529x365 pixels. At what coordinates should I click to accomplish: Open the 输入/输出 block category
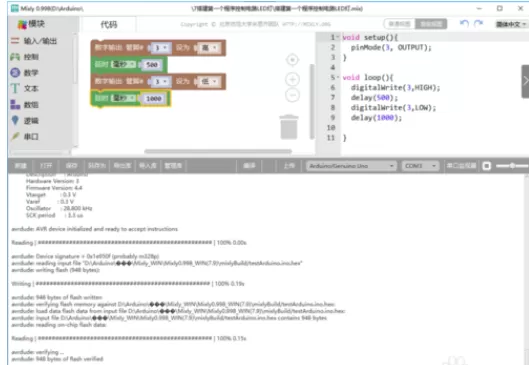point(34,41)
